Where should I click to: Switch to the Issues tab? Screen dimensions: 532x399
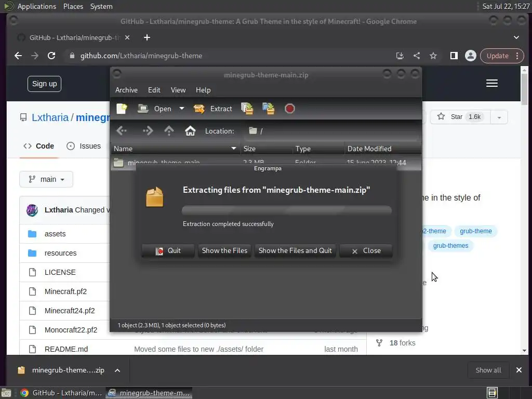[x=84, y=146]
